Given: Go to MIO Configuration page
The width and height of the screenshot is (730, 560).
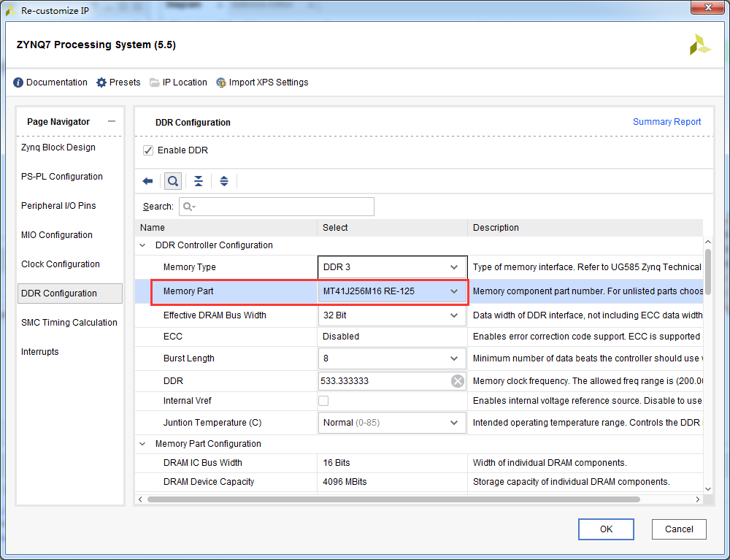Looking at the screenshot, I should [57, 235].
